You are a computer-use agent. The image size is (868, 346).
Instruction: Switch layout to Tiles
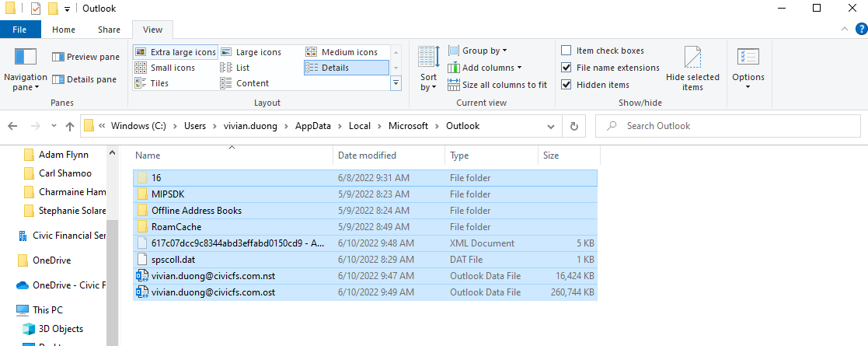[x=152, y=83]
